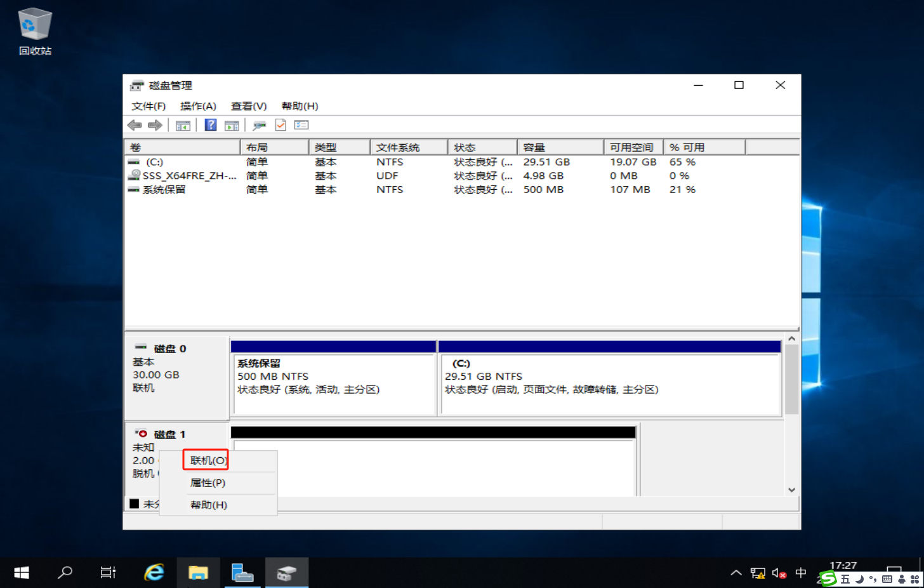Sort by the 文件系统 column header
Screen dimensions: 924x588
pyautogui.click(x=409, y=147)
